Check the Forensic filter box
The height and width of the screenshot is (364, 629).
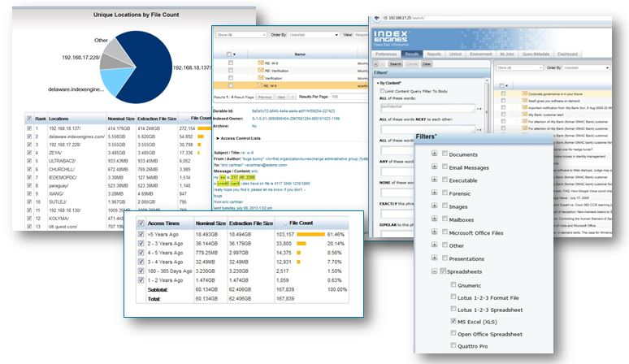coord(445,193)
